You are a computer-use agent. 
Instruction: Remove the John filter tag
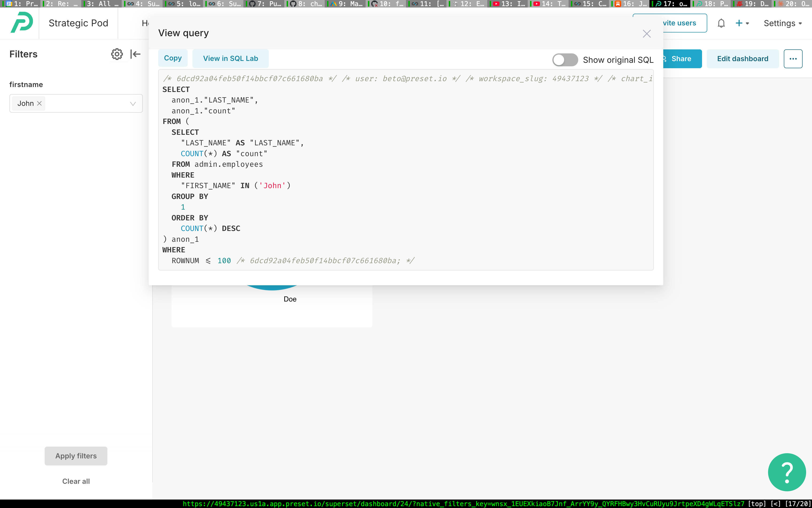pos(39,103)
